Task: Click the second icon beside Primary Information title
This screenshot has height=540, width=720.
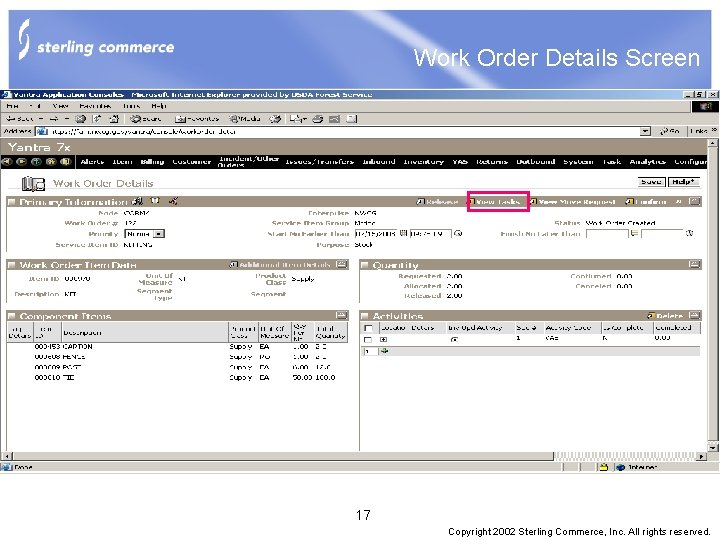Action: [x=155, y=201]
